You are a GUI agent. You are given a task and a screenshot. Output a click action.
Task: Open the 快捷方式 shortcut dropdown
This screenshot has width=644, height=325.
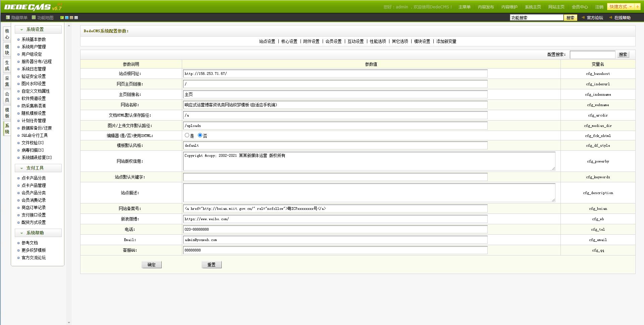(620, 7)
